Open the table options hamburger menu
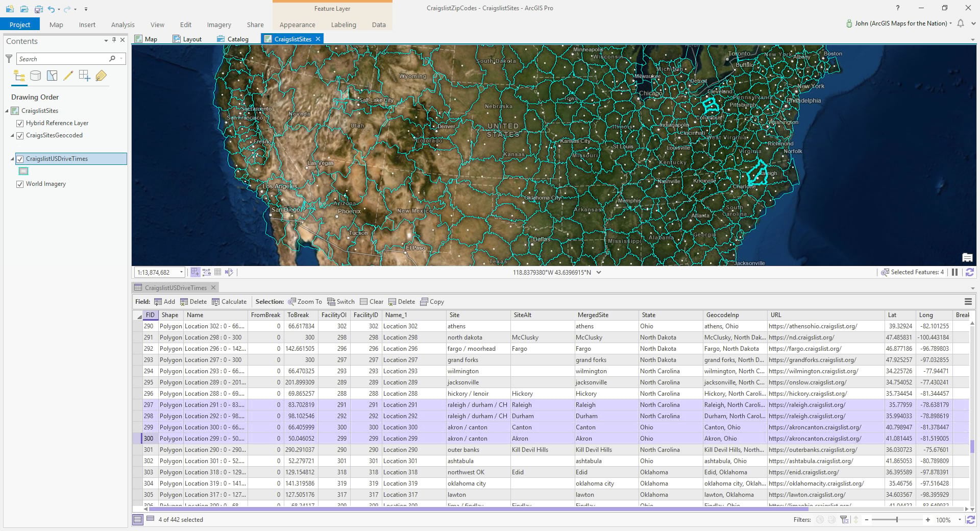The height and width of the screenshot is (531, 980). (968, 302)
